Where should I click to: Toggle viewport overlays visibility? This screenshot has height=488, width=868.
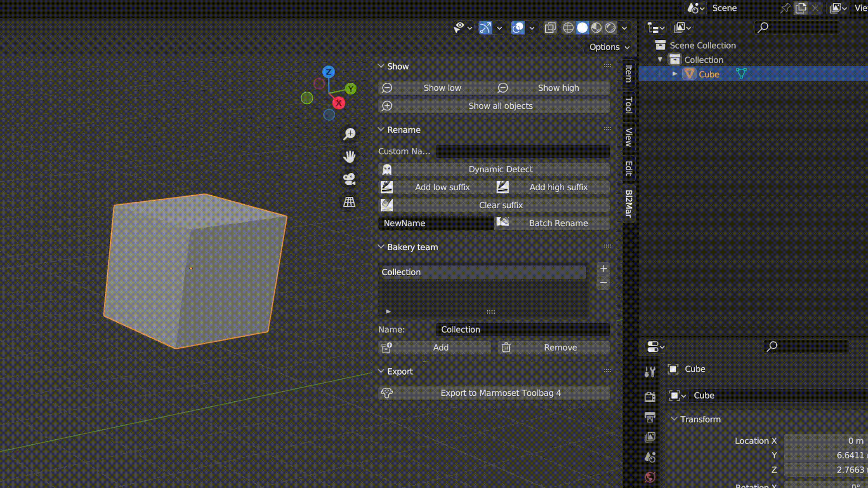click(518, 28)
